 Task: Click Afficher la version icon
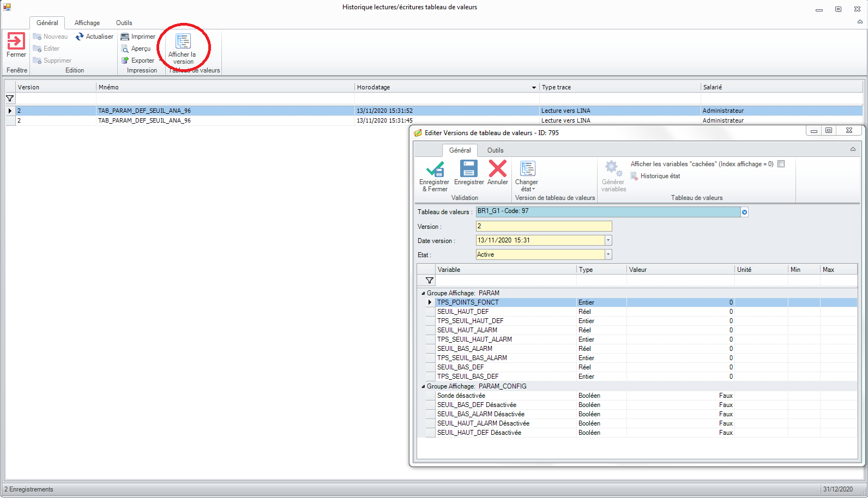coord(183,42)
